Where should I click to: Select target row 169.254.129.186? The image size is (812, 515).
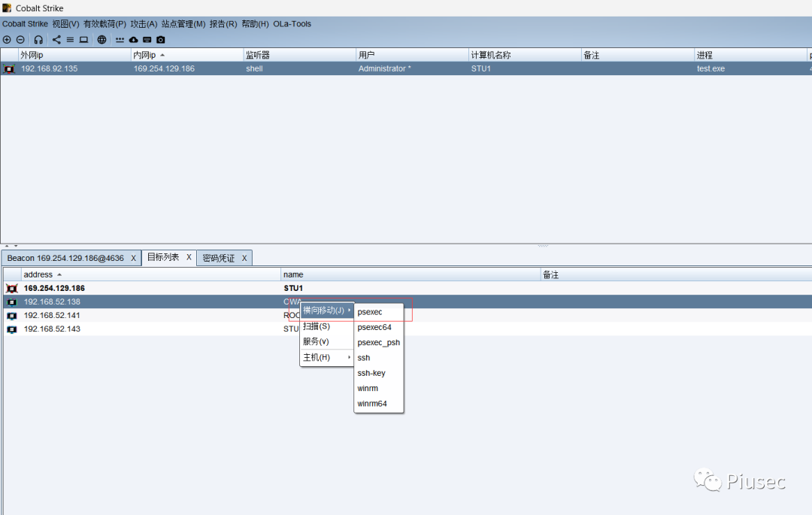pyautogui.click(x=408, y=288)
